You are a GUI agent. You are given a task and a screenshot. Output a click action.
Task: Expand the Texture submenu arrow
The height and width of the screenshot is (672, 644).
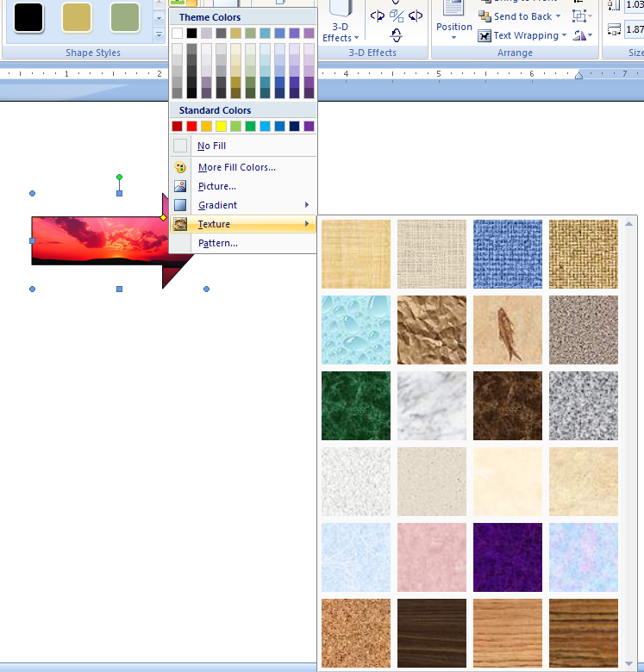(x=307, y=224)
